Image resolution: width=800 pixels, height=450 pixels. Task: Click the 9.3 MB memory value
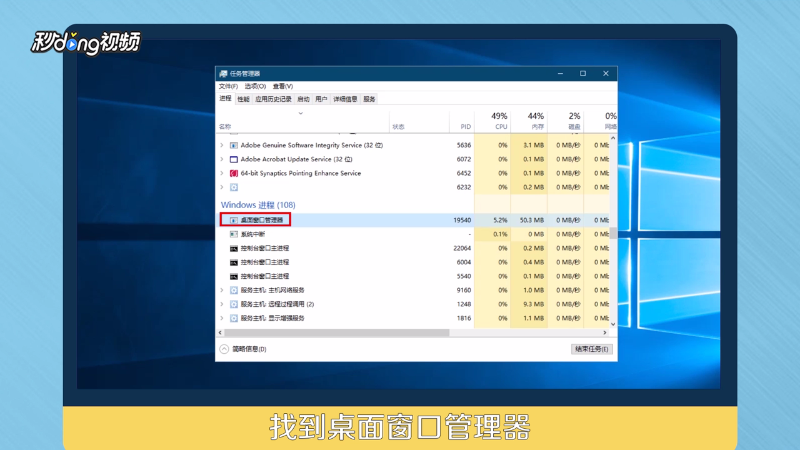(x=534, y=304)
